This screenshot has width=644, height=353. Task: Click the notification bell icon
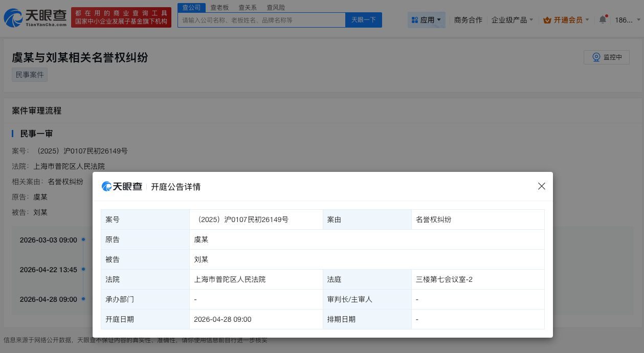[x=602, y=19]
